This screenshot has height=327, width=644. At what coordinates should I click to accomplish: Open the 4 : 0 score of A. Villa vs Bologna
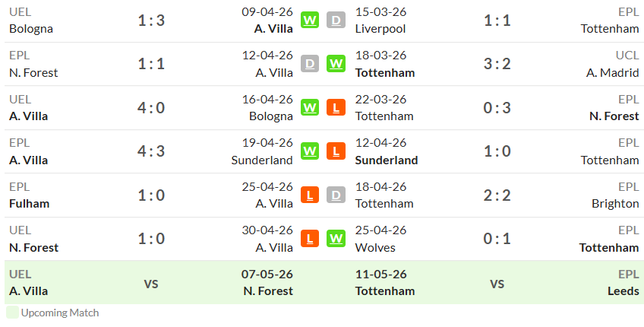[151, 107]
